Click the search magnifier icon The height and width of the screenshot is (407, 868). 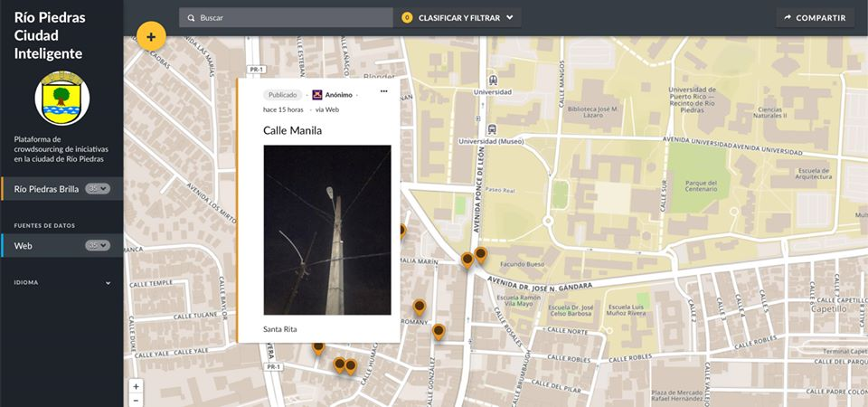(191, 18)
